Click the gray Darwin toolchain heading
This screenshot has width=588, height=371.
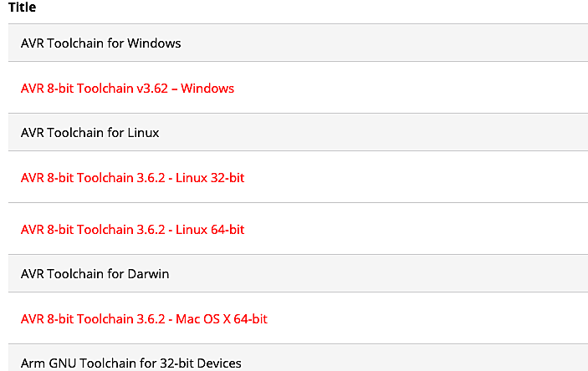[95, 274]
